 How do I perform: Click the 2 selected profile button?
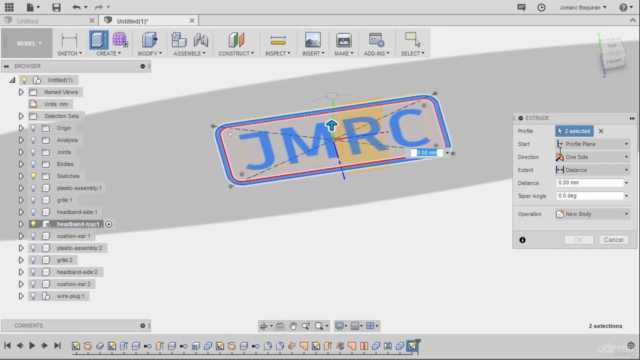pos(574,131)
